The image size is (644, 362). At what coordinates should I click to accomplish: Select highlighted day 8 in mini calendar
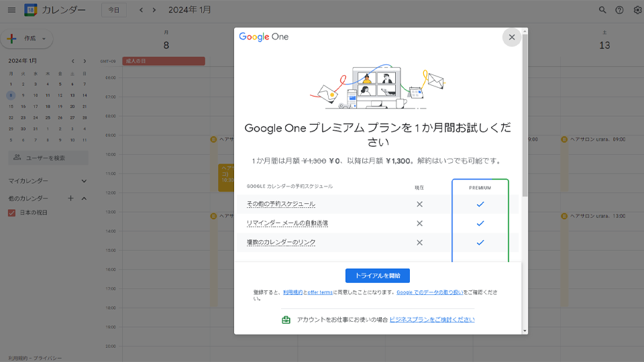[x=11, y=95]
